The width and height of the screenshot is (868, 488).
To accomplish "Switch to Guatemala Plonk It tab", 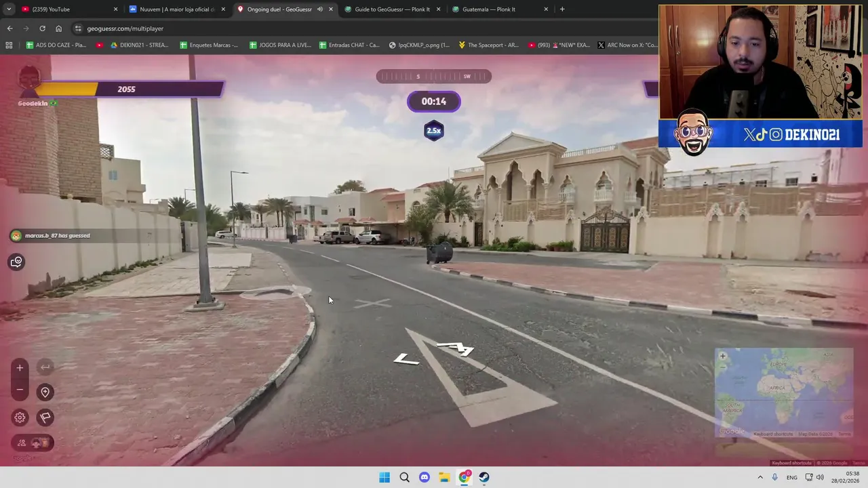I will (x=499, y=9).
